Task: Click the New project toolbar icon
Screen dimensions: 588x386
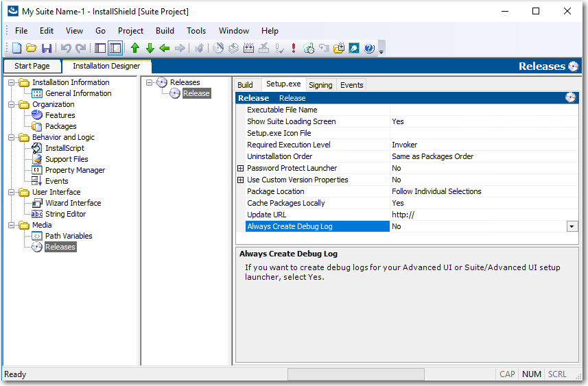Action: [17, 48]
